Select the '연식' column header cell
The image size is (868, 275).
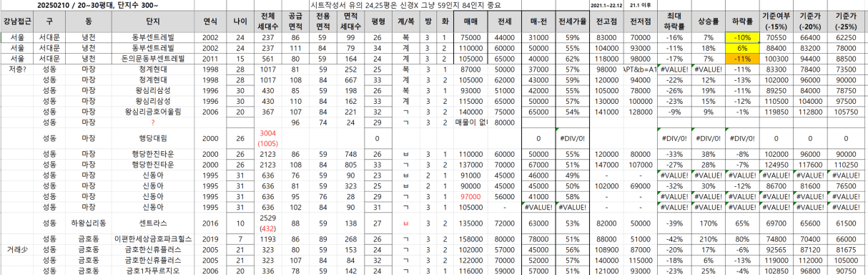point(210,21)
